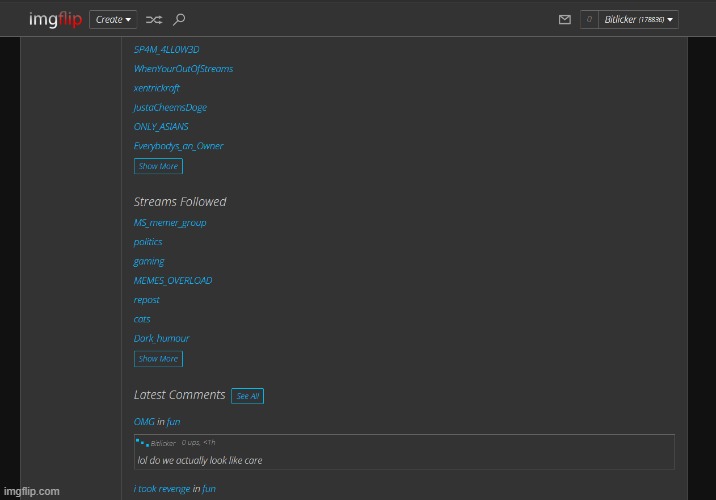Screen dimensions: 716x500
Task: Open search with the magnifier icon
Action: (x=179, y=19)
